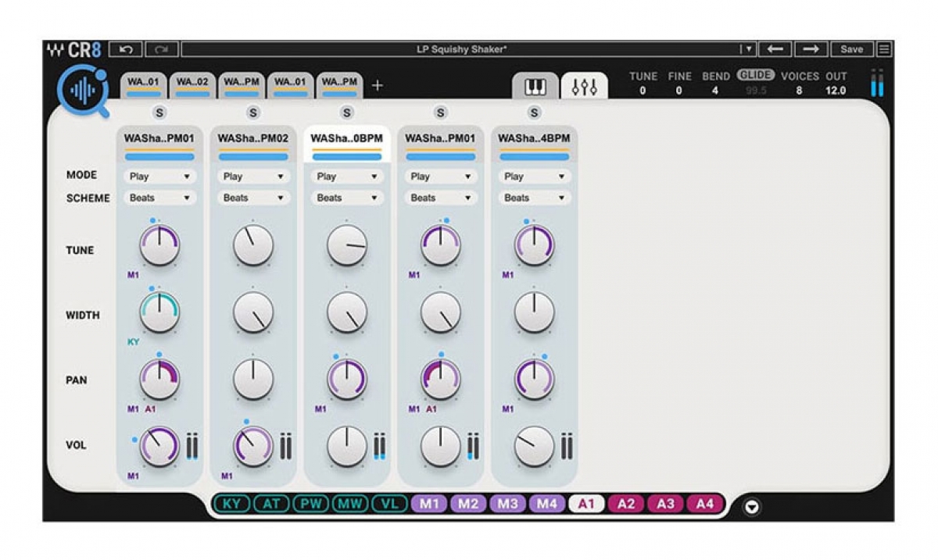Select the fifth layer tab WA..PM
938x560 pixels.
point(340,85)
